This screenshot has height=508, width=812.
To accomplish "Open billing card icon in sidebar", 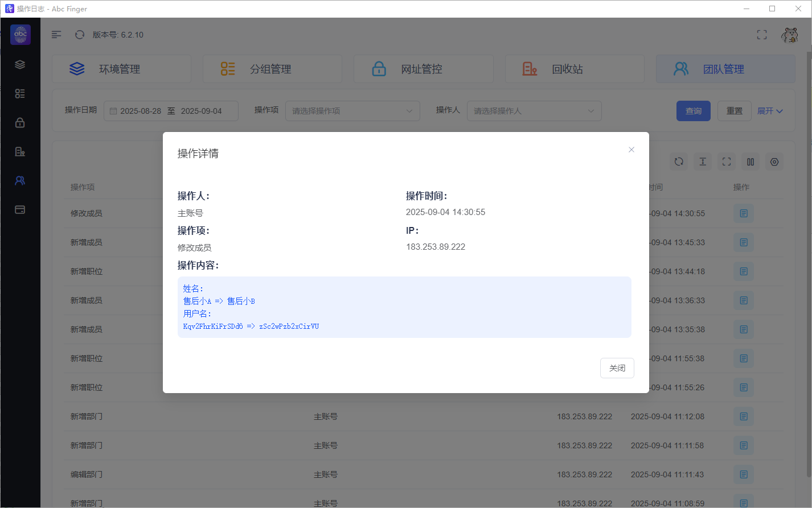I will point(20,209).
